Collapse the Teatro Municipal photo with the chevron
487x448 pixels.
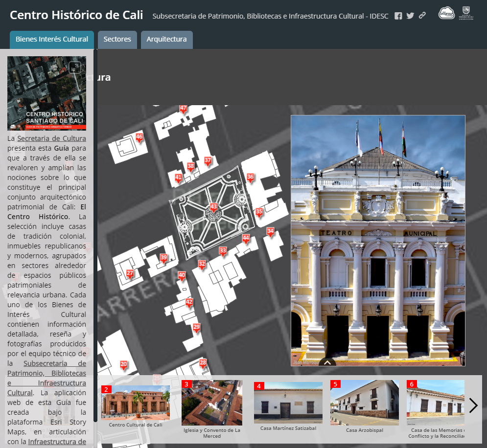pyautogui.click(x=327, y=362)
